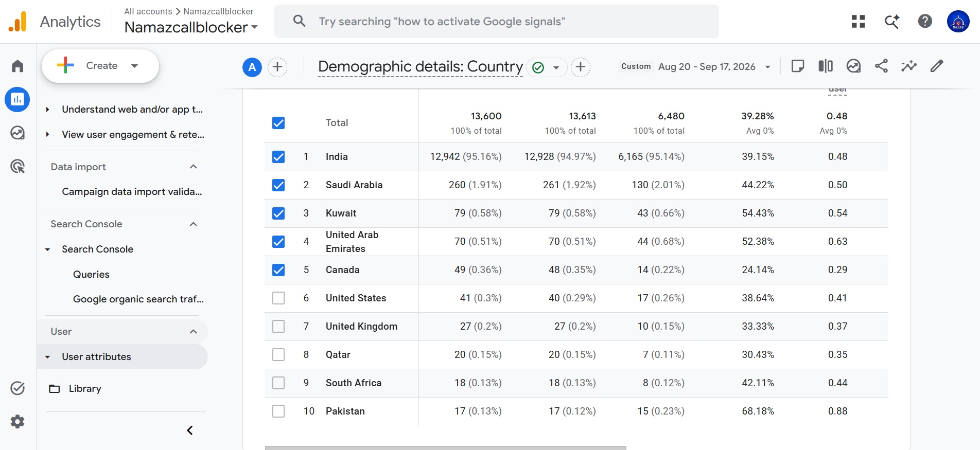The width and height of the screenshot is (980, 450).
Task: Click the All accounts breadcrumb
Action: (x=148, y=11)
